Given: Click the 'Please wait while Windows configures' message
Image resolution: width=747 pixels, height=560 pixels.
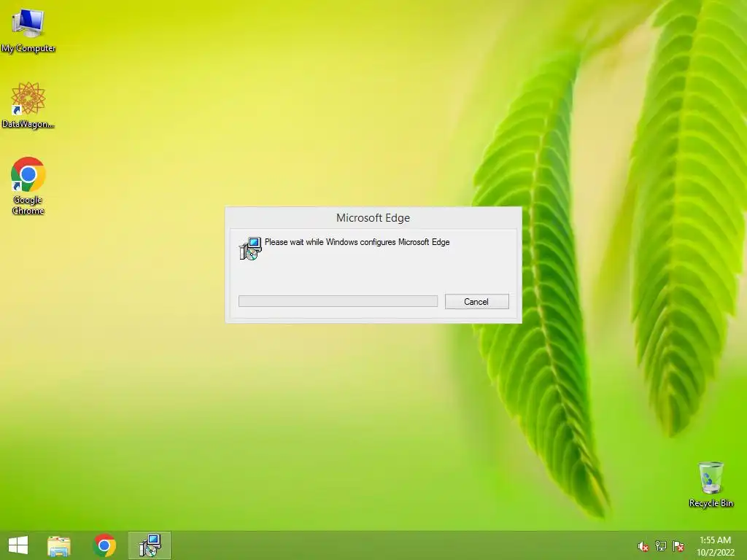Looking at the screenshot, I should click(x=357, y=242).
